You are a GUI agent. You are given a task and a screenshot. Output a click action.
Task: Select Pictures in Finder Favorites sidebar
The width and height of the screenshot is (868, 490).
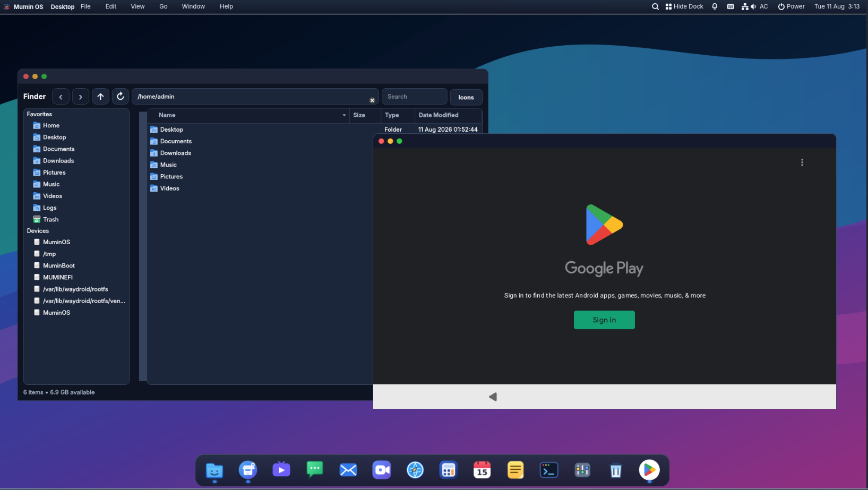point(54,173)
